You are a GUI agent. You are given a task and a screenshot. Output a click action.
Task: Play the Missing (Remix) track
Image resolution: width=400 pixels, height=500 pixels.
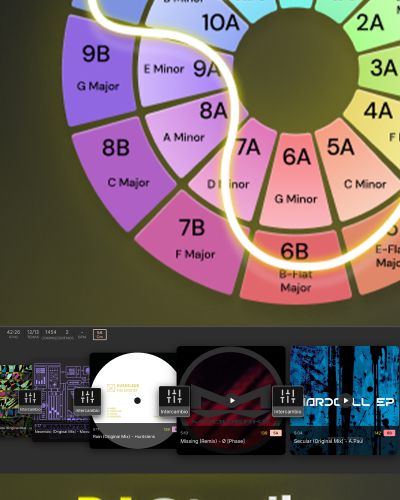[x=232, y=401]
